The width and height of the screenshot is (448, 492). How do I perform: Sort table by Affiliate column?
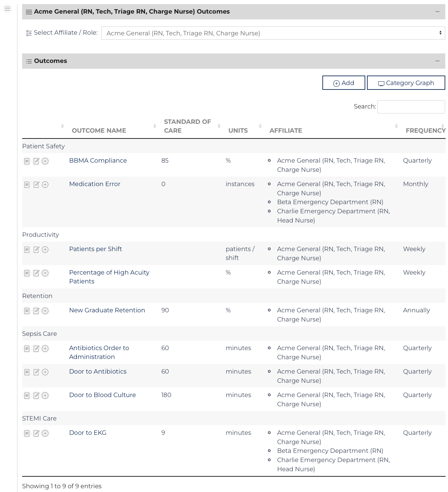396,126
